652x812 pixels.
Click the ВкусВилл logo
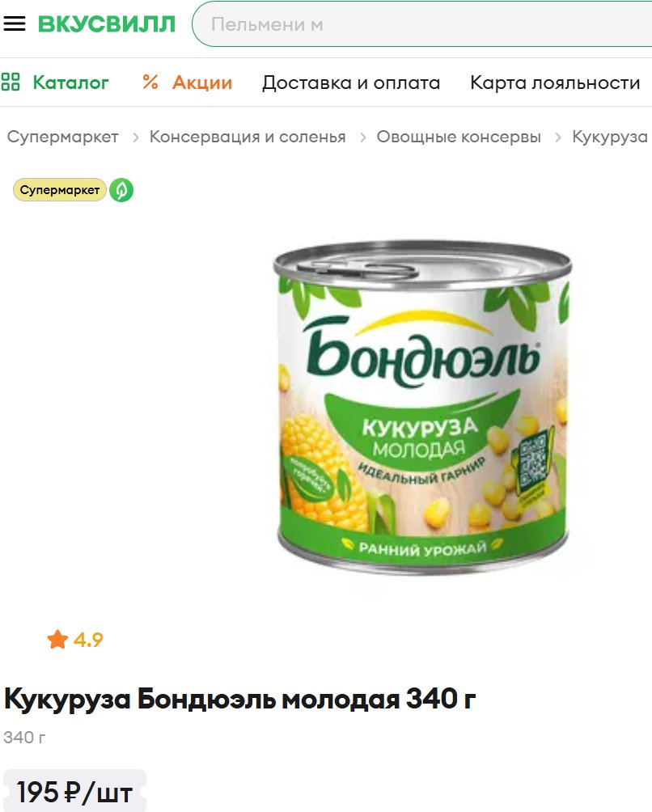pos(107,24)
